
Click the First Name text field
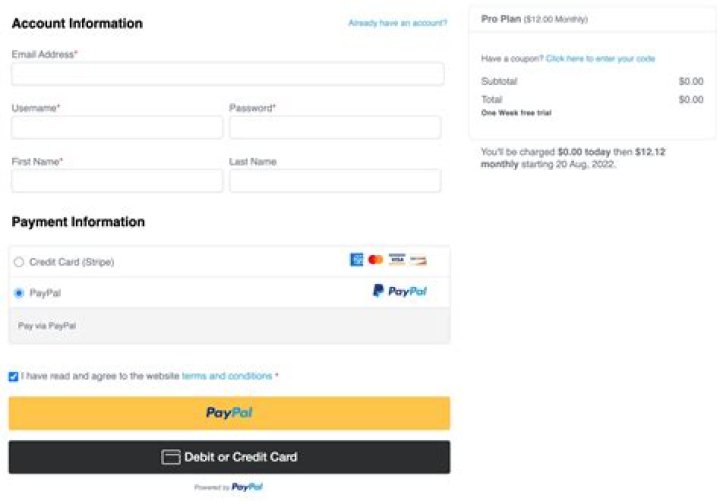(117, 180)
